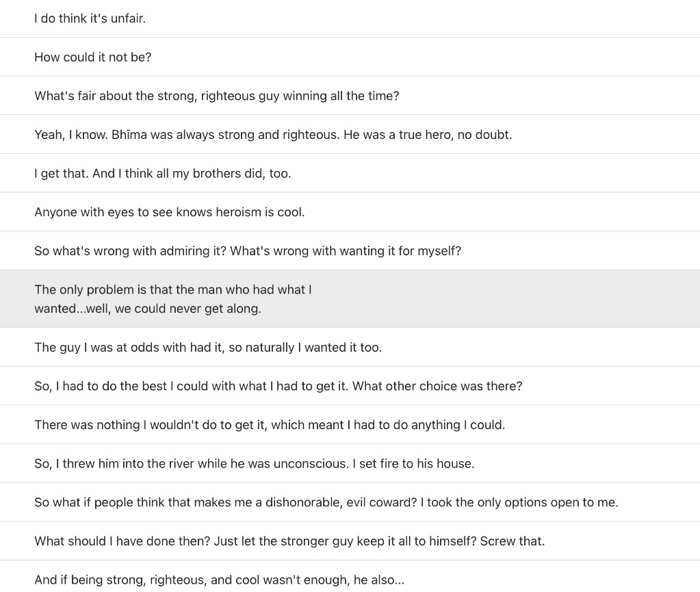Click the final line "And if being strong, righteous, and cool"
The width and height of the screenshot is (700, 592).
(350, 576)
